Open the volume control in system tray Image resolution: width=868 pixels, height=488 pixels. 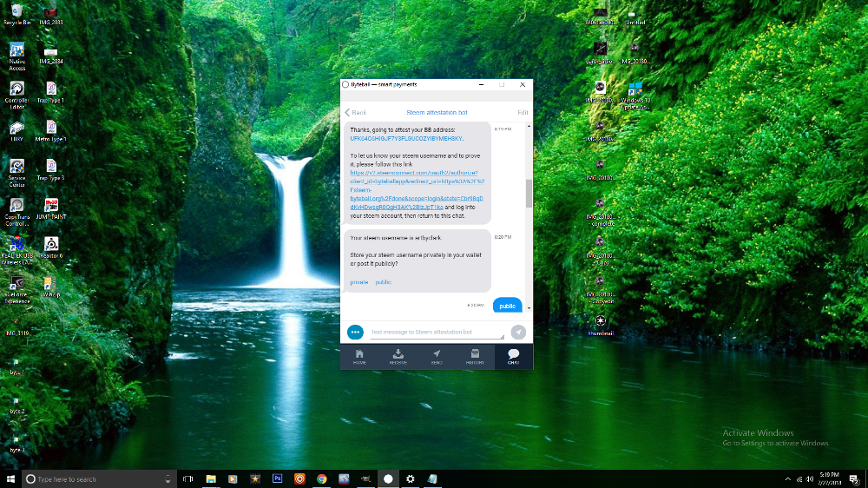click(x=810, y=479)
